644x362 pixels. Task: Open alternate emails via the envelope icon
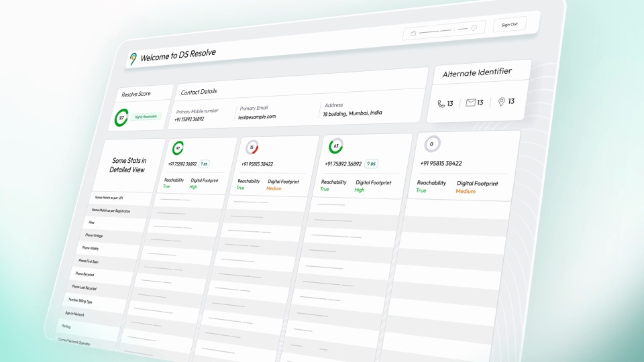tap(470, 103)
